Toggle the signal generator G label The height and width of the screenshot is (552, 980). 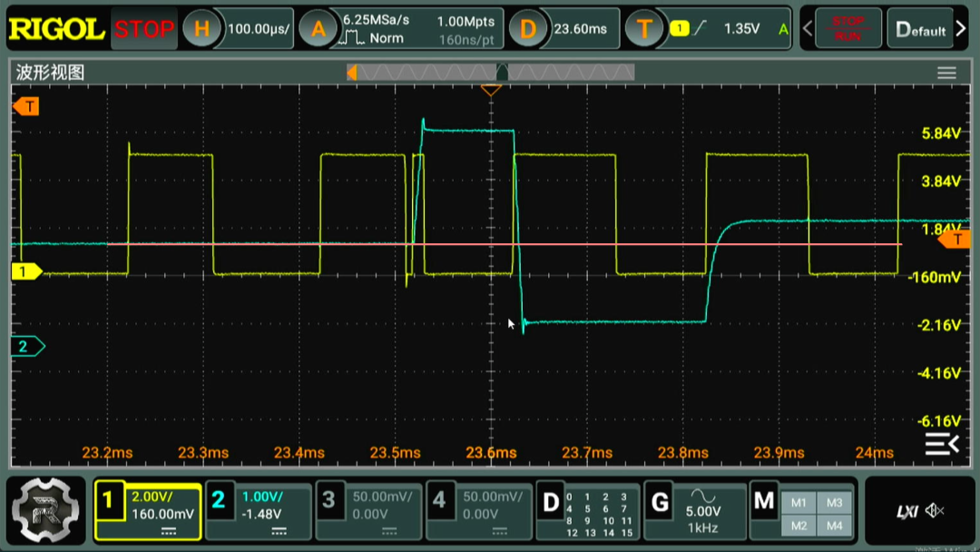tap(660, 502)
